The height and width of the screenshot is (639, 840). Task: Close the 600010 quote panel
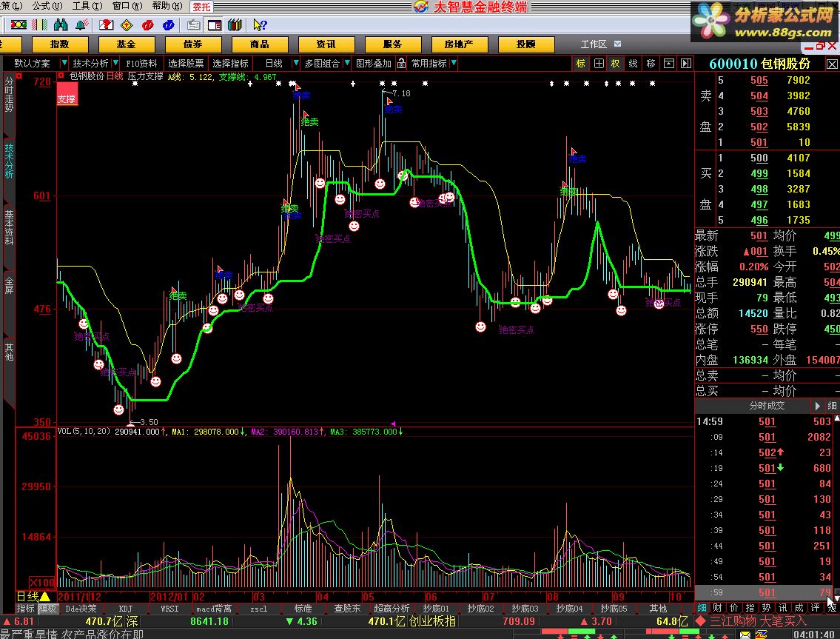point(832,64)
